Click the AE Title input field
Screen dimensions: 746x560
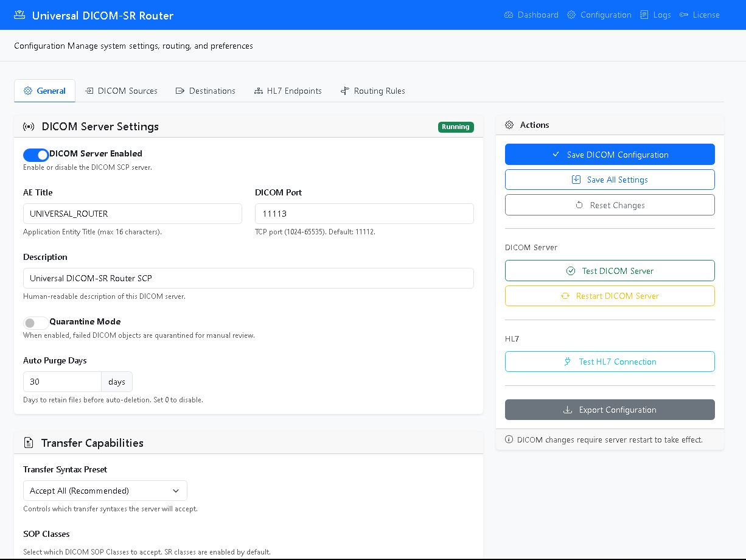coord(132,214)
